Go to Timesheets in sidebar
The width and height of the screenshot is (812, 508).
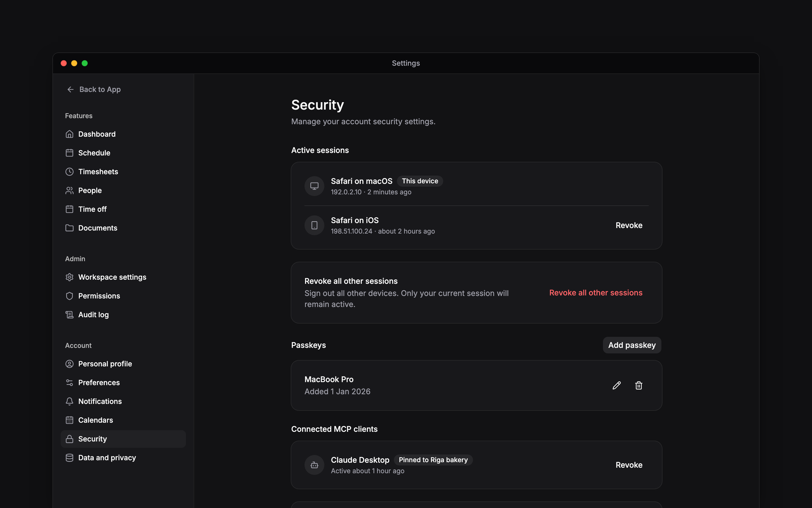coord(123,172)
